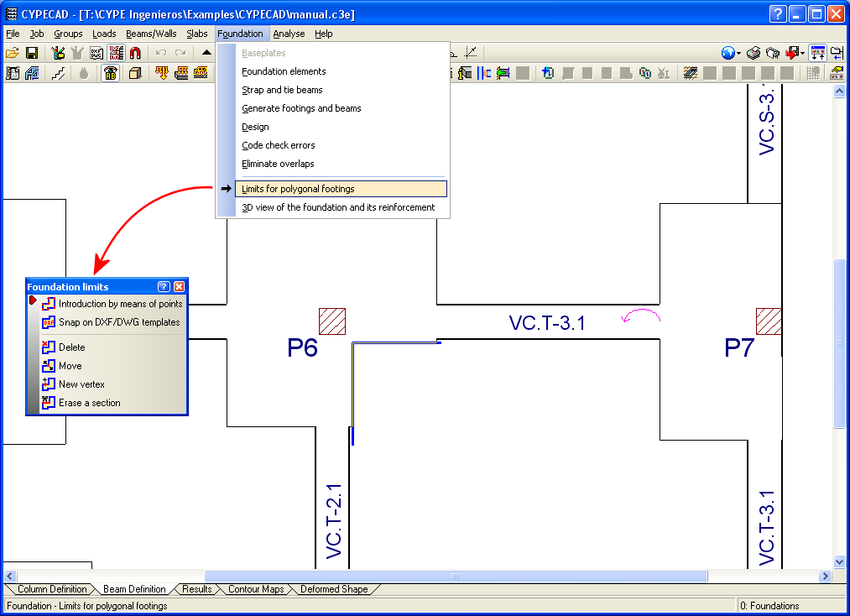This screenshot has height=616, width=850.
Task: Open the Slabs menu
Action: [x=197, y=34]
